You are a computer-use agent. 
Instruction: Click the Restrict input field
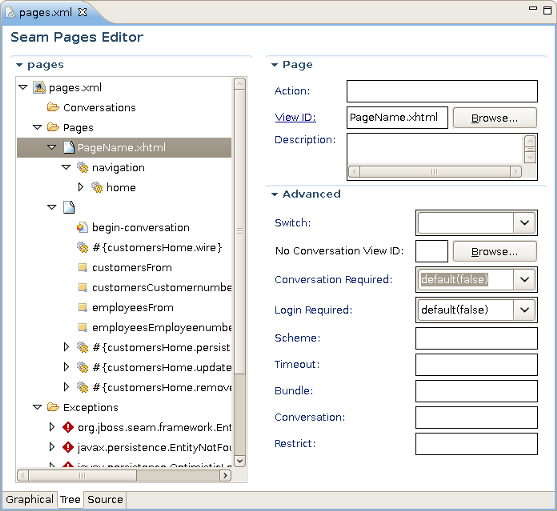coord(476,444)
